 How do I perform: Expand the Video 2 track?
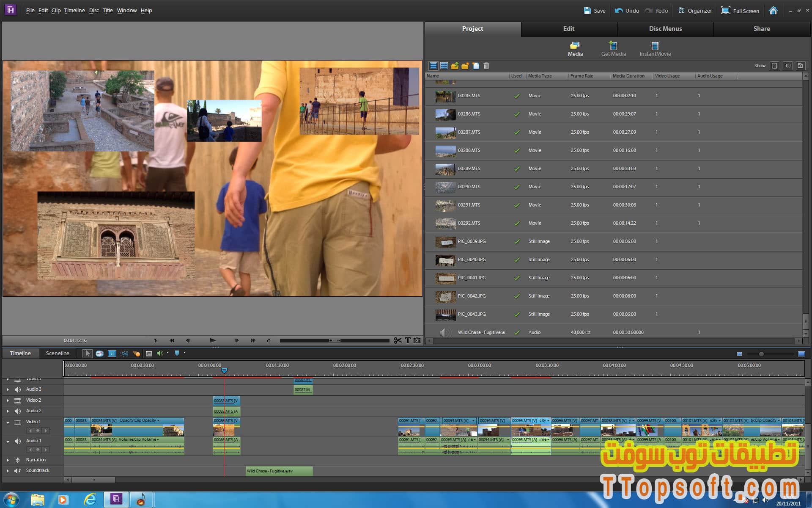click(x=8, y=400)
